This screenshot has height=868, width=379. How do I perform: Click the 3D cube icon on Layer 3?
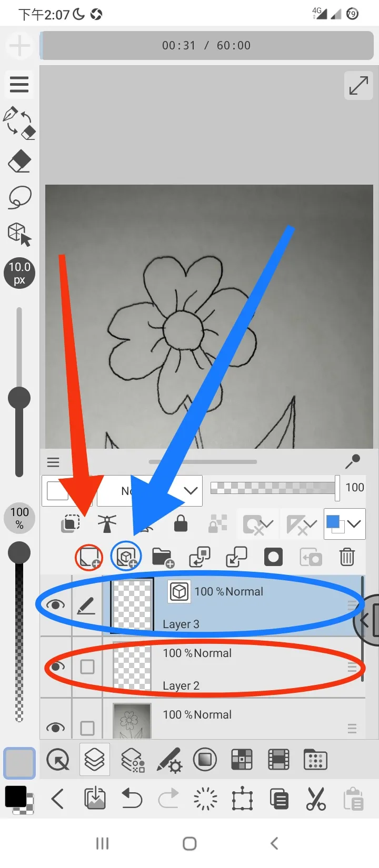[x=179, y=591]
